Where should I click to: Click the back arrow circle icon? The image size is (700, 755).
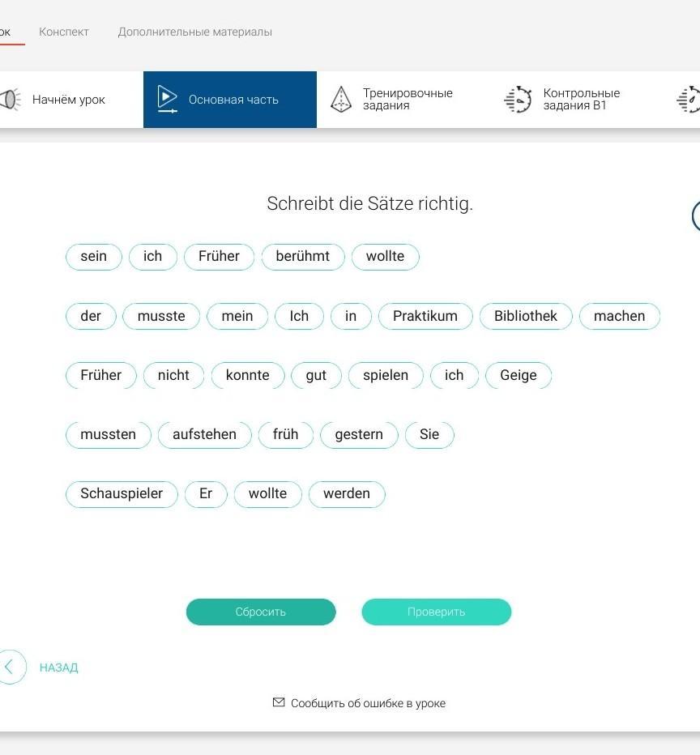(11, 667)
